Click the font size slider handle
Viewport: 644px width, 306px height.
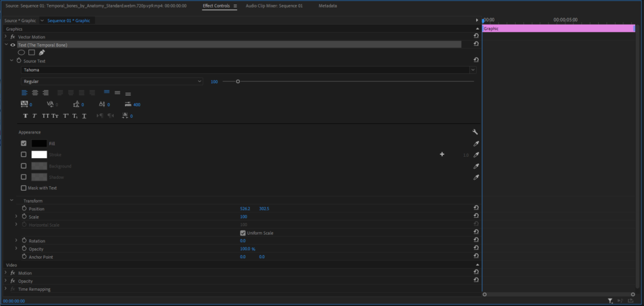[238, 81]
